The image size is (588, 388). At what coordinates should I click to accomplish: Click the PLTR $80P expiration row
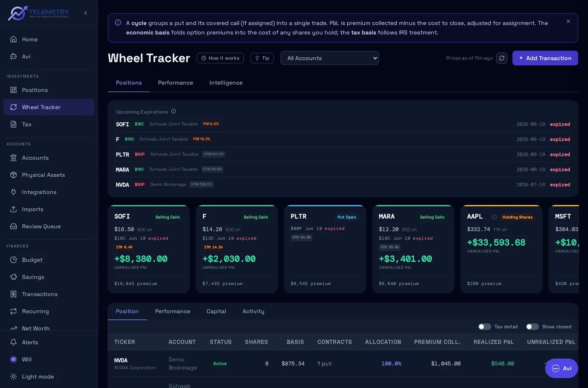click(x=343, y=154)
